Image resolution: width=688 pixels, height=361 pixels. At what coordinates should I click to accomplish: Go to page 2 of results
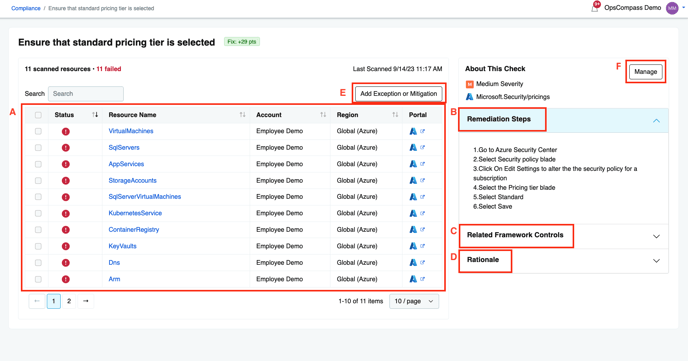[x=69, y=301]
